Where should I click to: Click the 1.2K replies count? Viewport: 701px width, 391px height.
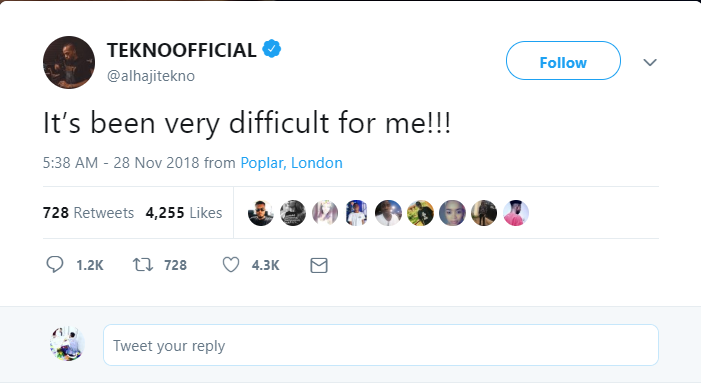click(90, 265)
